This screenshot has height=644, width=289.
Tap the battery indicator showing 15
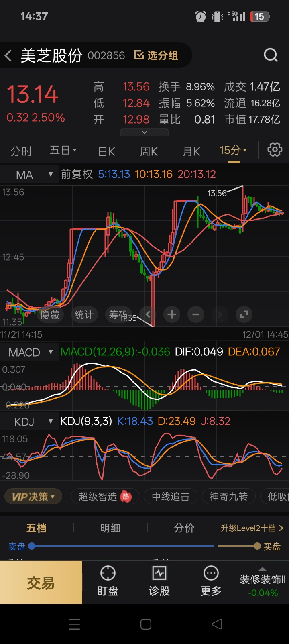(x=259, y=16)
